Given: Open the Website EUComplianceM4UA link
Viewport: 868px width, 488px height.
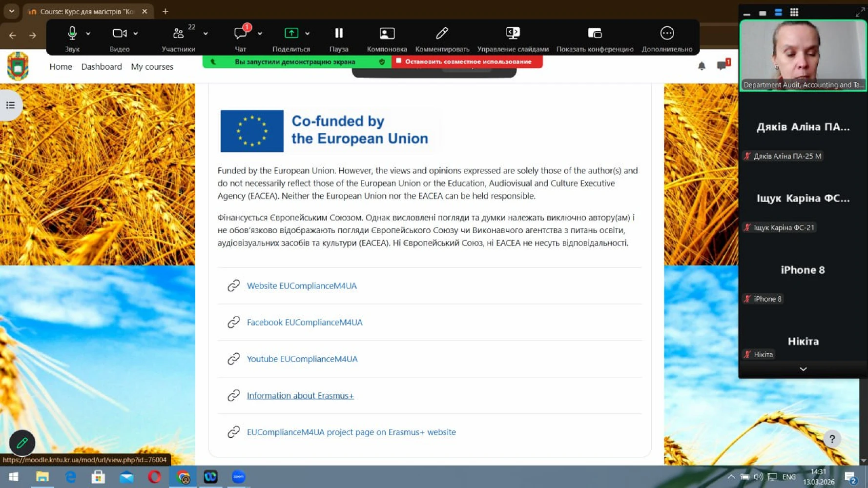Looking at the screenshot, I should 302,285.
